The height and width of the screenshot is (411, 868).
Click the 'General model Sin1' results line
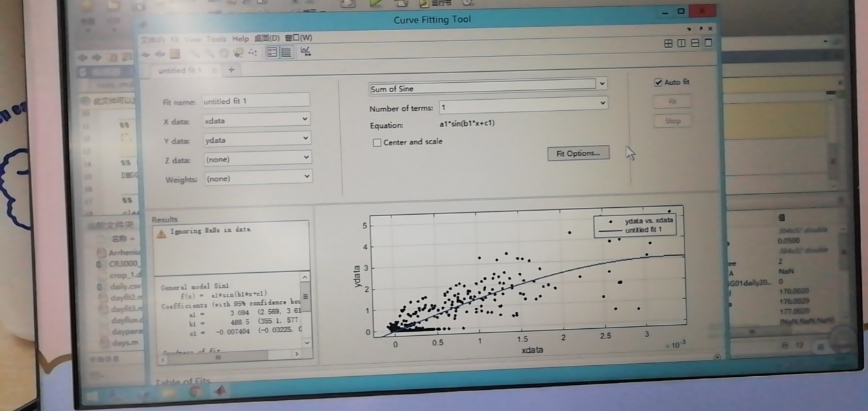[x=194, y=288]
